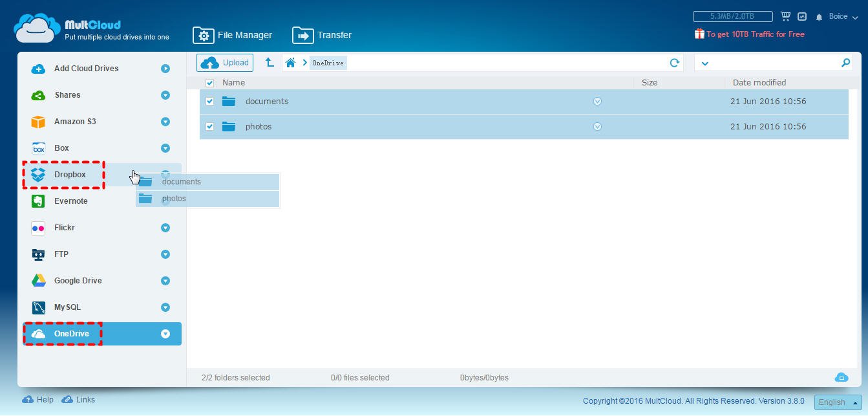868x416 pixels.
Task: Open the photos row options arrow
Action: click(597, 127)
